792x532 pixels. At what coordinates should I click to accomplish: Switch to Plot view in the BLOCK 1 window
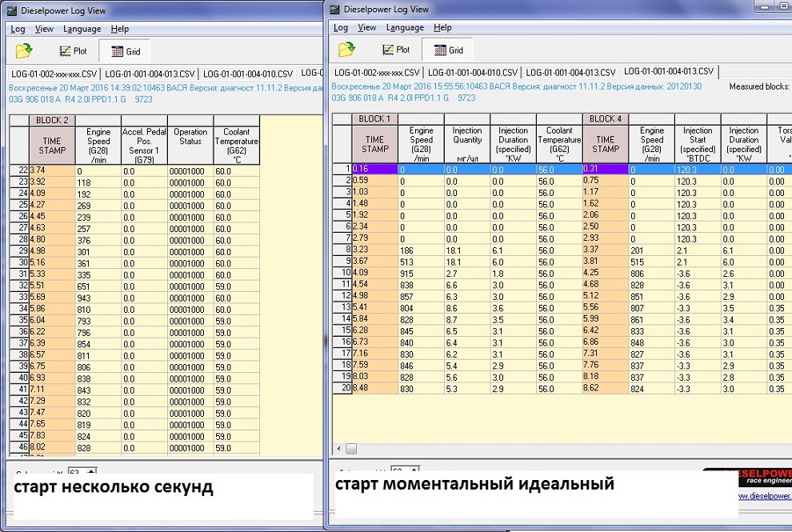395,50
